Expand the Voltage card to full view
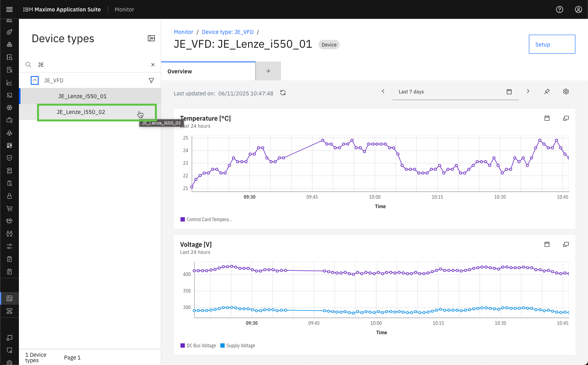The image size is (588, 365). pyautogui.click(x=566, y=244)
